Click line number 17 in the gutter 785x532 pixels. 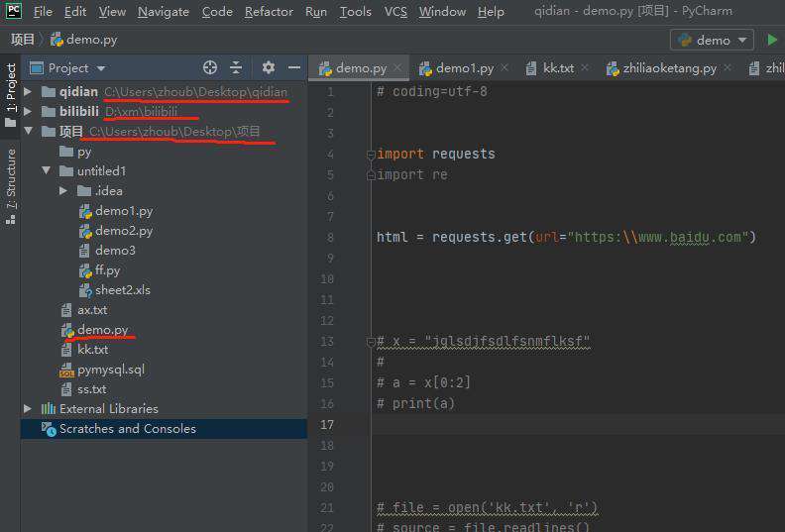(327, 425)
